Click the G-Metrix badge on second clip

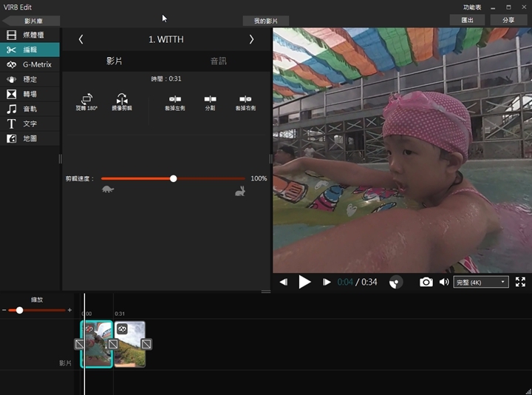click(122, 328)
